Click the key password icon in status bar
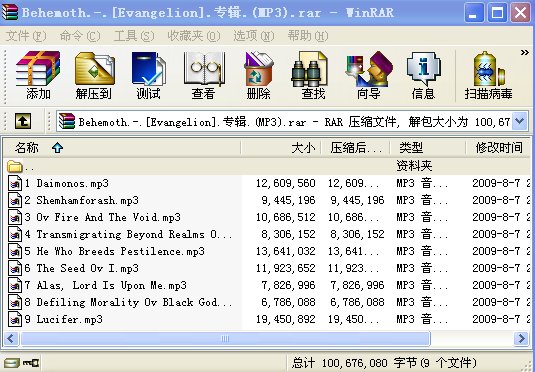 tap(31, 363)
